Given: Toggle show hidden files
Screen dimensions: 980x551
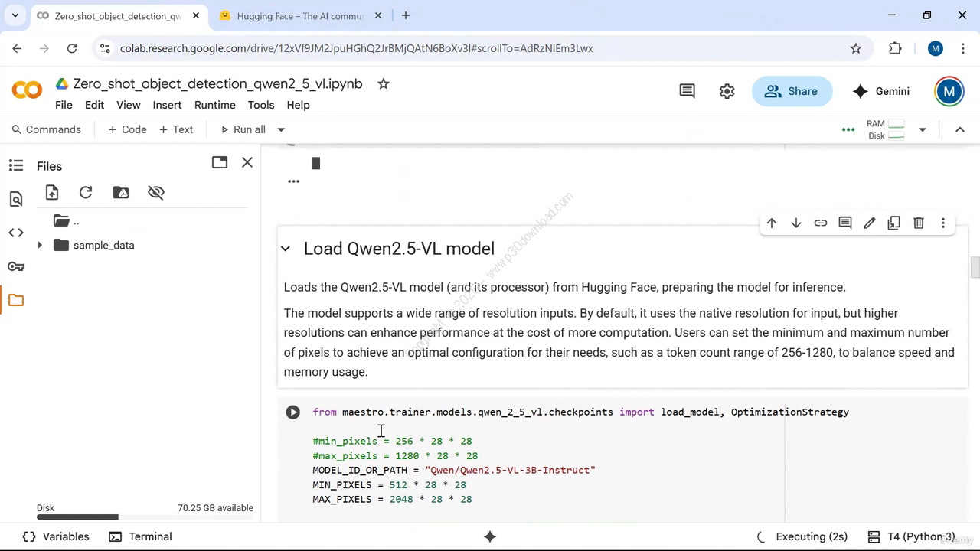Looking at the screenshot, I should 156,193.
